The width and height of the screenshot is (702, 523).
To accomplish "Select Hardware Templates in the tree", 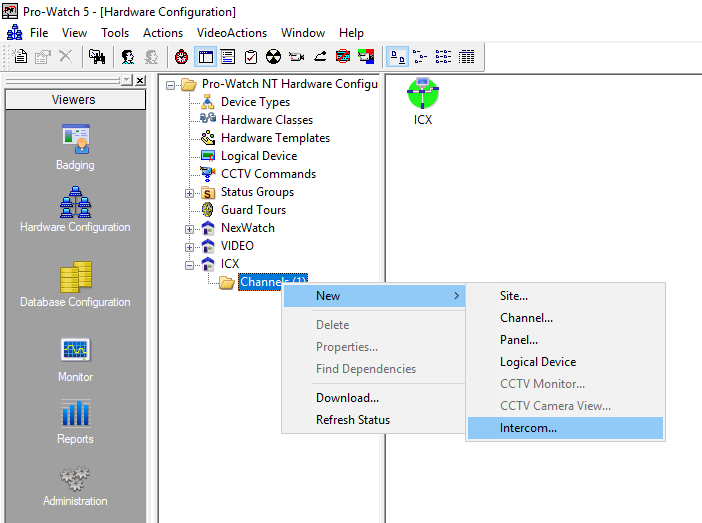I will pyautogui.click(x=275, y=138).
